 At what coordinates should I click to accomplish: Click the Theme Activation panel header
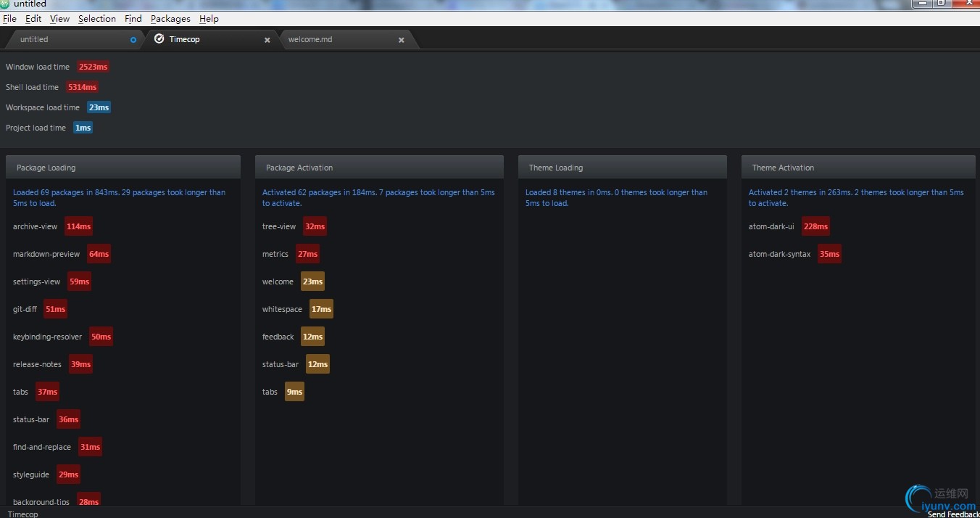pyautogui.click(x=858, y=167)
